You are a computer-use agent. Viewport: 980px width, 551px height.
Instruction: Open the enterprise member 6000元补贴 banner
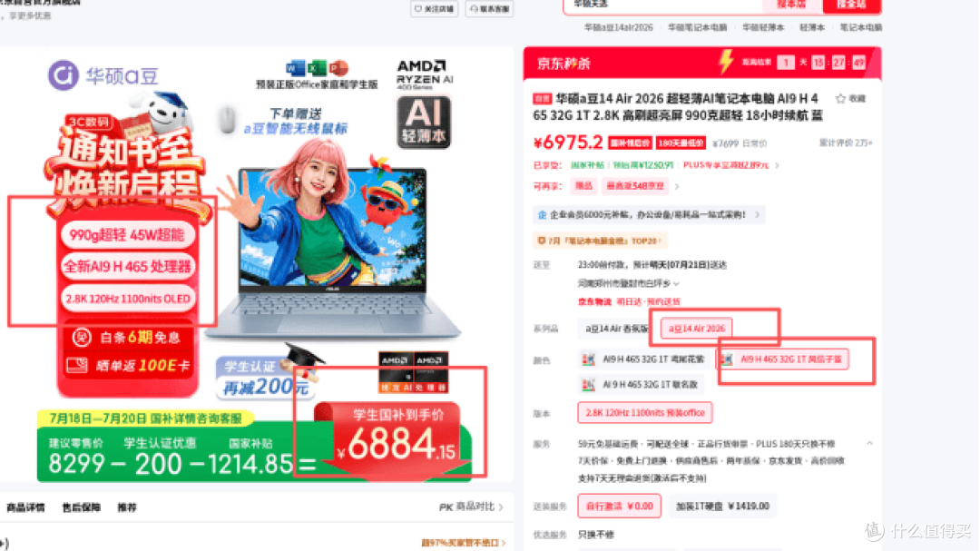[x=648, y=214]
